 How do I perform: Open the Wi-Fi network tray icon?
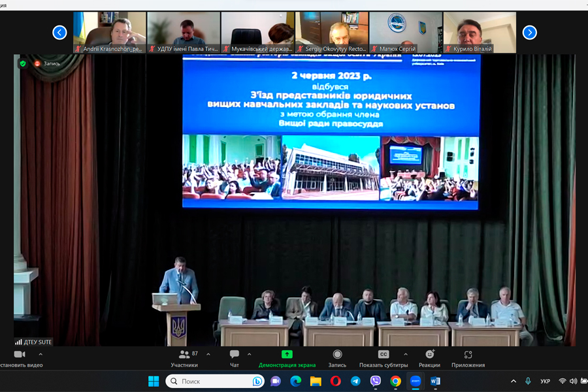tap(562, 381)
